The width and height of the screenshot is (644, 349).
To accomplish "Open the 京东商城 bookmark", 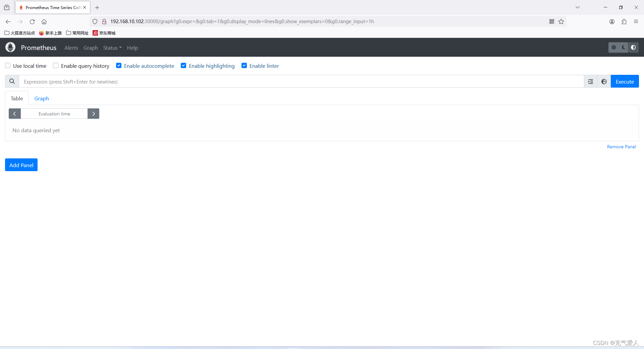I will (104, 33).
